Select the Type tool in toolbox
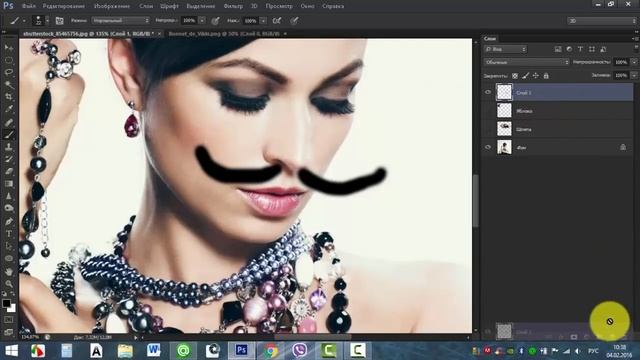The width and height of the screenshot is (640, 360). point(9,234)
